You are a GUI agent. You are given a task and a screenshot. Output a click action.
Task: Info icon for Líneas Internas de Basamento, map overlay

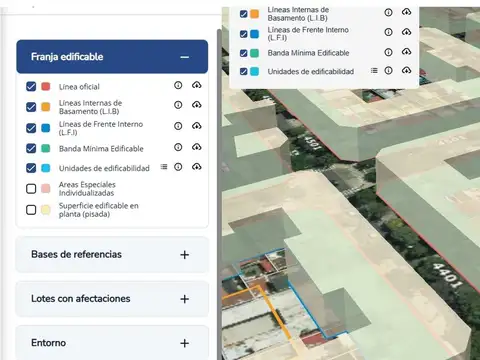coord(388,12)
